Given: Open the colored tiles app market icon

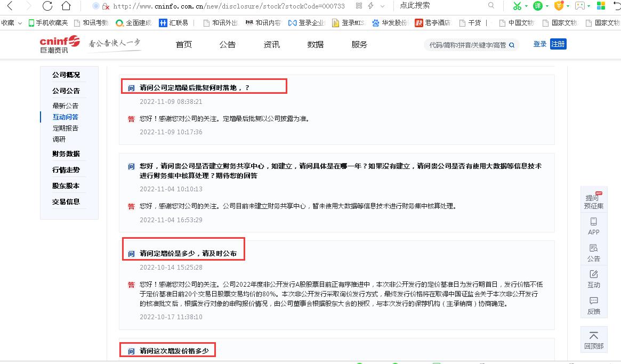Looking at the screenshot, I should pos(601,6).
